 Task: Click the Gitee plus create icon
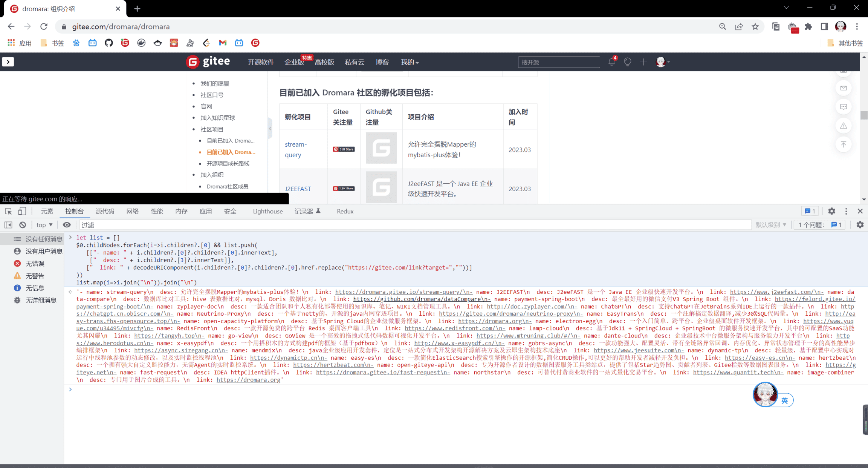point(643,62)
